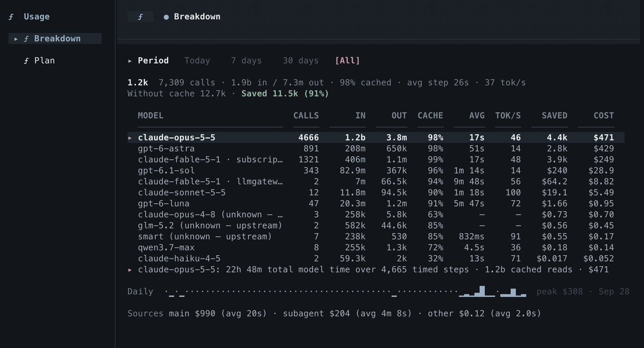Select the gpt-6.1-sol row
Image resolution: width=644 pixels, height=348 pixels.
click(376, 171)
